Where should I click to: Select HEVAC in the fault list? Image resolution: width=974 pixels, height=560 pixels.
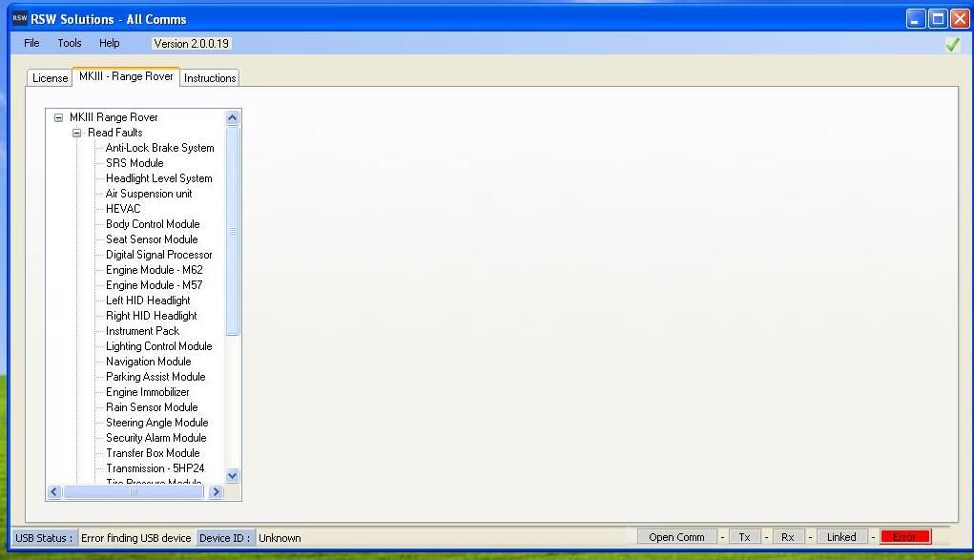(x=123, y=209)
